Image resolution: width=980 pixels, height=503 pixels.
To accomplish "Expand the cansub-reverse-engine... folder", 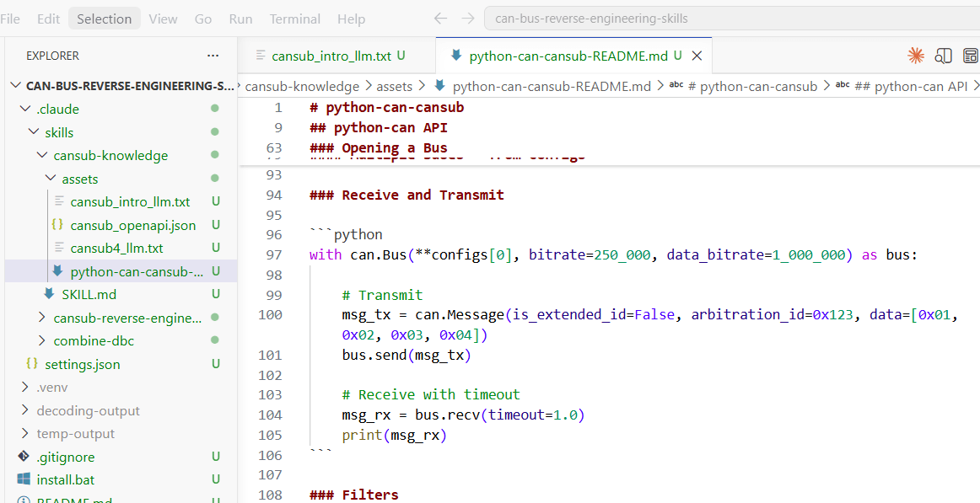I will tap(42, 318).
